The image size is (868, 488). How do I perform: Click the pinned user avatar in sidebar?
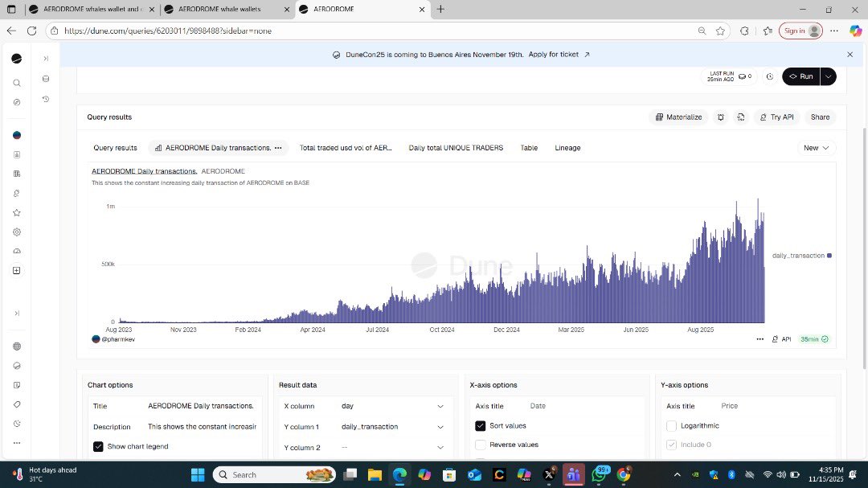pos(17,135)
